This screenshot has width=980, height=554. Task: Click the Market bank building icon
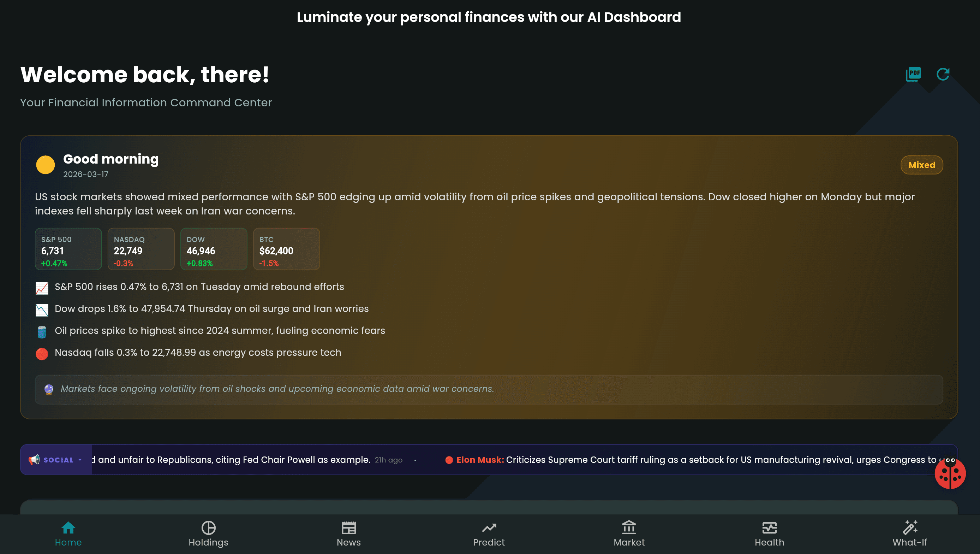(629, 528)
